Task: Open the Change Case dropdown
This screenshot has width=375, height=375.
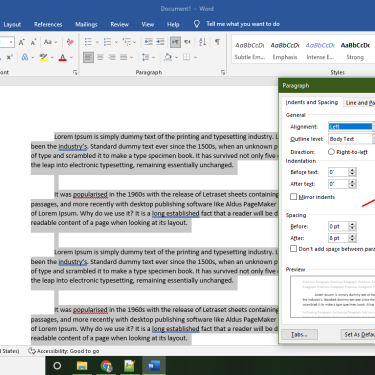Action: [x=50, y=42]
